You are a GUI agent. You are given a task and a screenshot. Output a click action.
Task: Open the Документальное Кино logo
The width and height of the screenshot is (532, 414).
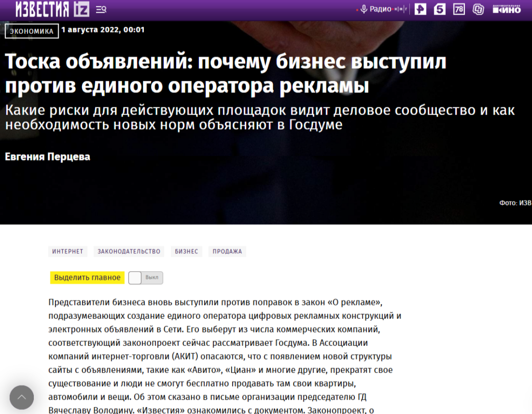click(507, 9)
